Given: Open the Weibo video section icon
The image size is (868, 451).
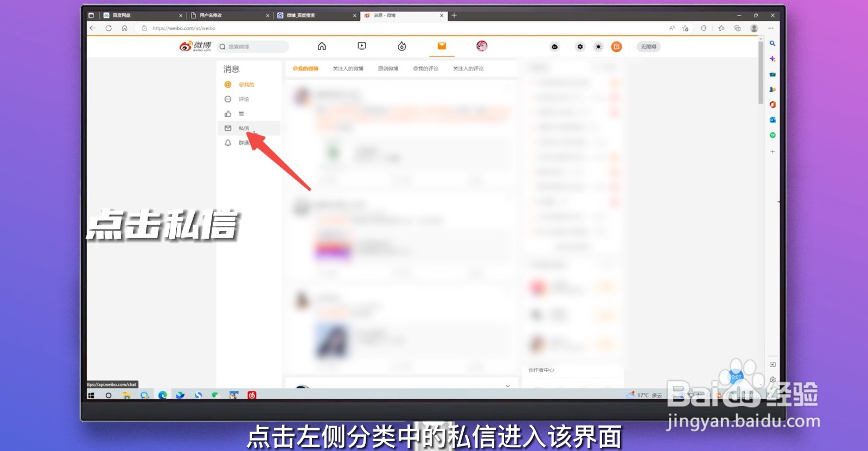Looking at the screenshot, I should pos(362,46).
